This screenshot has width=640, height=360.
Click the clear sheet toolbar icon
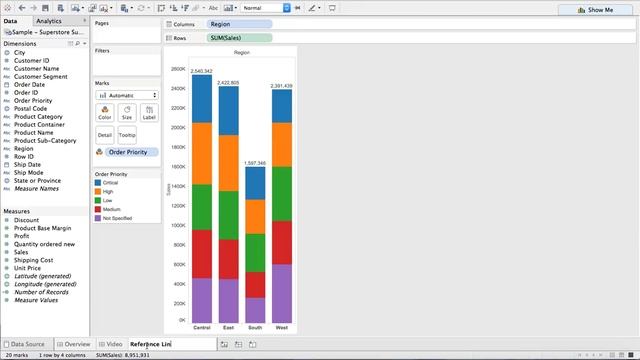click(x=104, y=8)
